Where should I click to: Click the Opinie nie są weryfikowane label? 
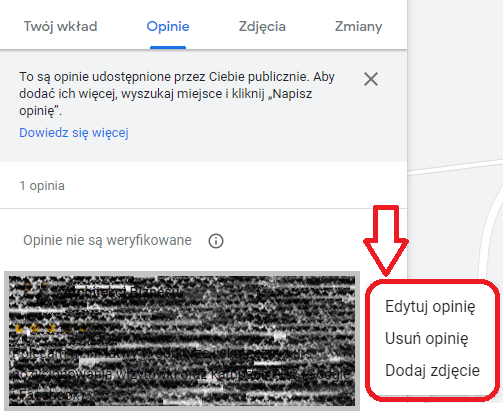click(107, 240)
